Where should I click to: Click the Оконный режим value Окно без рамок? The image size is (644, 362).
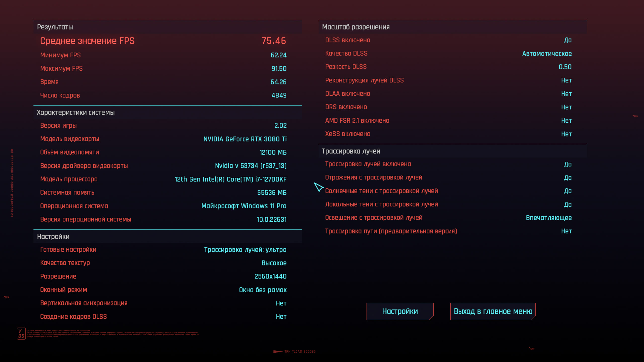pos(263,290)
